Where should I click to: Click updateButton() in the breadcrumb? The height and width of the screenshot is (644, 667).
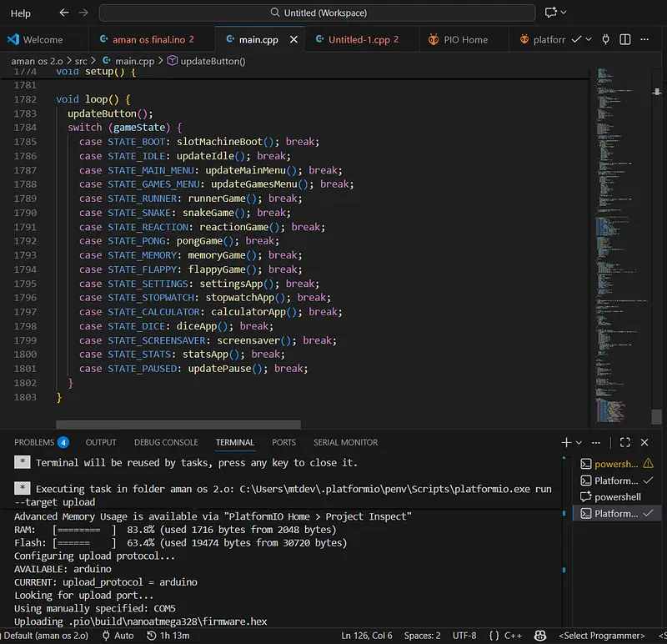point(212,61)
